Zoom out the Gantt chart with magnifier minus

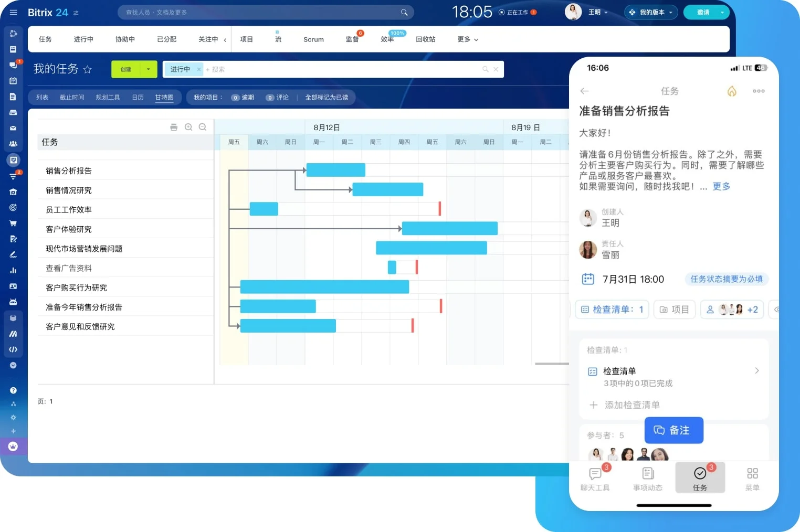[203, 127]
